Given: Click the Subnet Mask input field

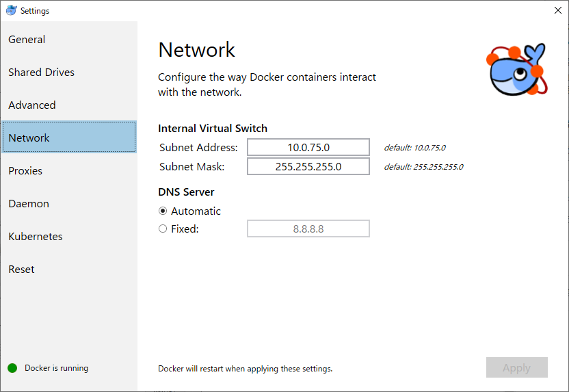Looking at the screenshot, I should tap(308, 167).
